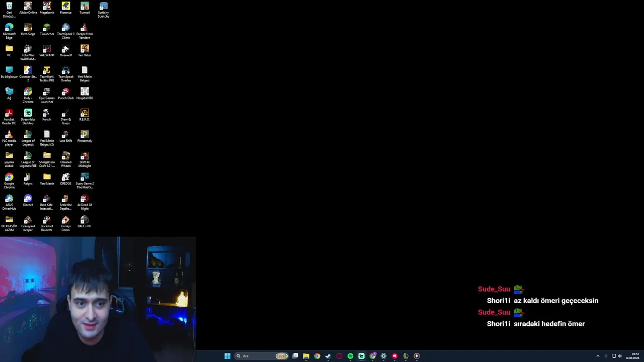Image resolution: width=644 pixels, height=362 pixels.
Task: Select the TLauncher Minecraft icon
Action: (x=47, y=29)
